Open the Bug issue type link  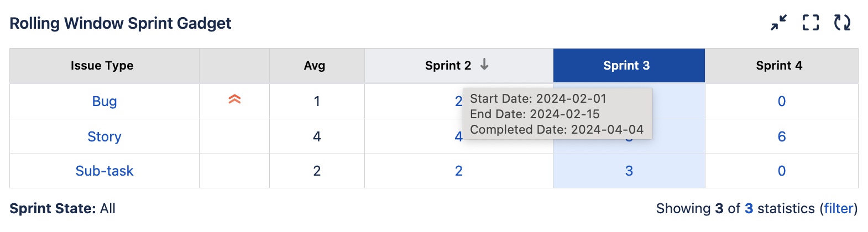coord(104,101)
